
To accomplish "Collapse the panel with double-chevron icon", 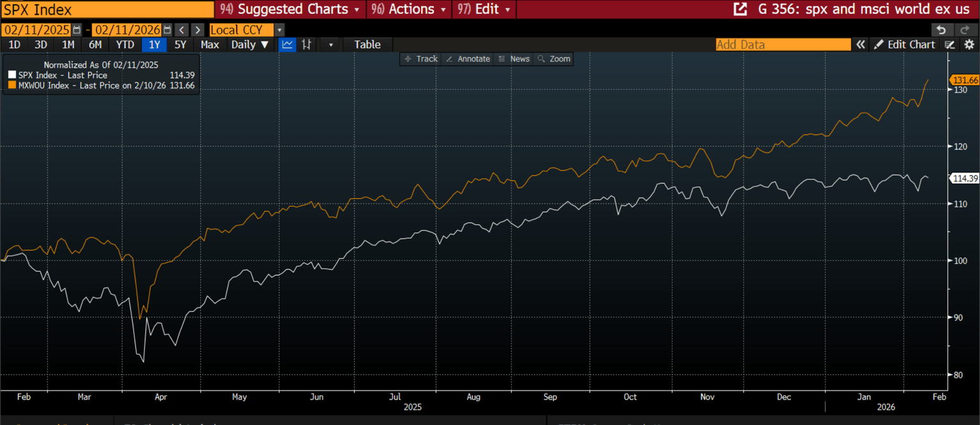I will click(x=861, y=45).
